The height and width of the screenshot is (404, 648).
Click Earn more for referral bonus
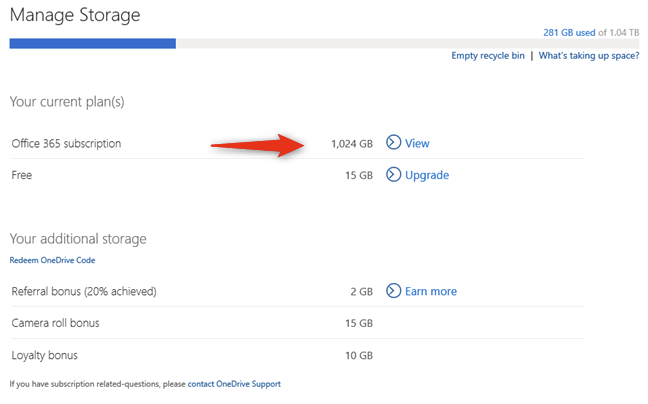[431, 291]
